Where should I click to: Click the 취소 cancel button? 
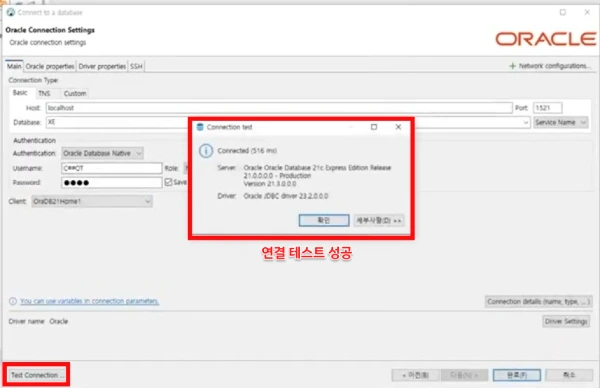coord(569,375)
